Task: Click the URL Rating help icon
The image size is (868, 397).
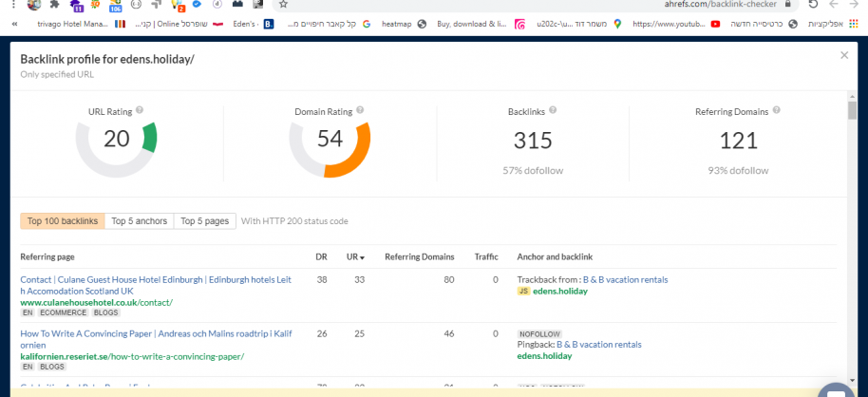Action: coord(140,110)
